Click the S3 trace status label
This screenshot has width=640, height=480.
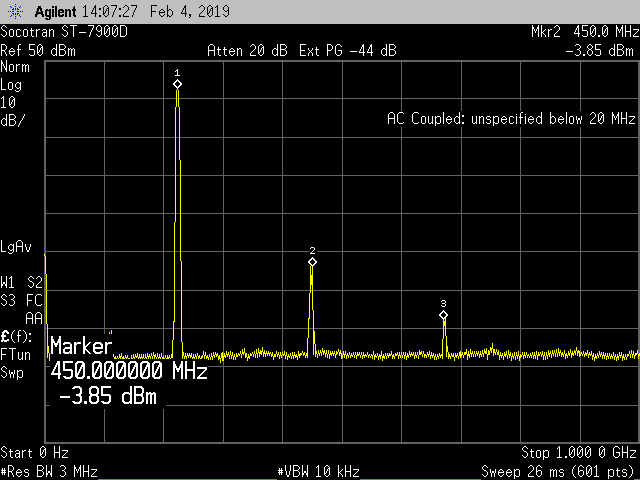tap(8, 300)
